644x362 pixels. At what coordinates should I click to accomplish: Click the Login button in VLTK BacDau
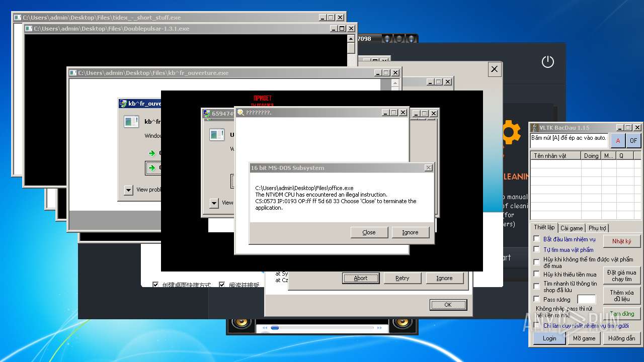[549, 338]
